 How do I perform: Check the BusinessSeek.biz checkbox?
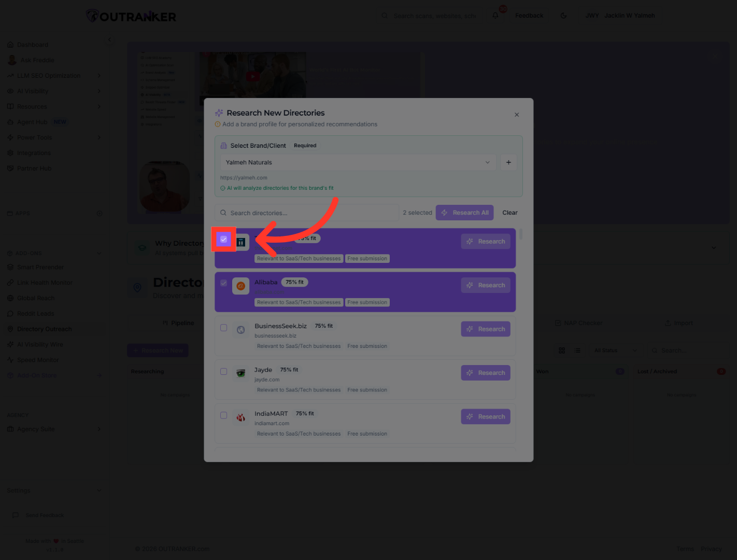coord(224,328)
